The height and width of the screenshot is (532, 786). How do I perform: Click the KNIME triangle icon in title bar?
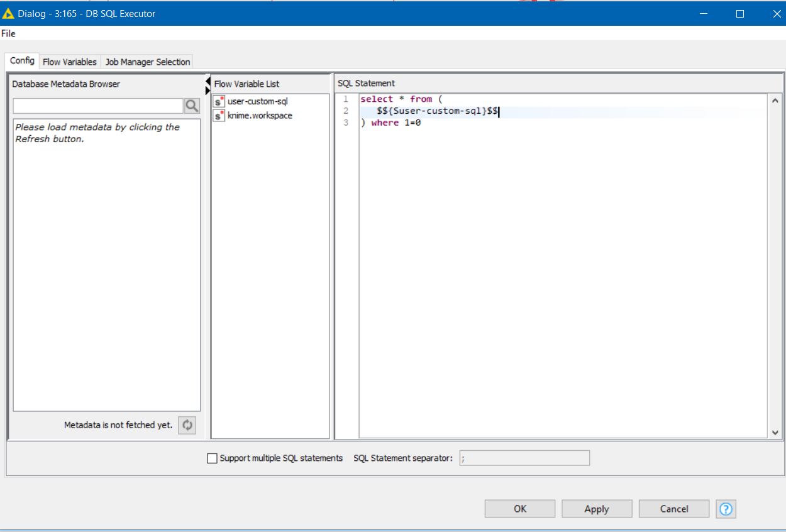tap(8, 13)
